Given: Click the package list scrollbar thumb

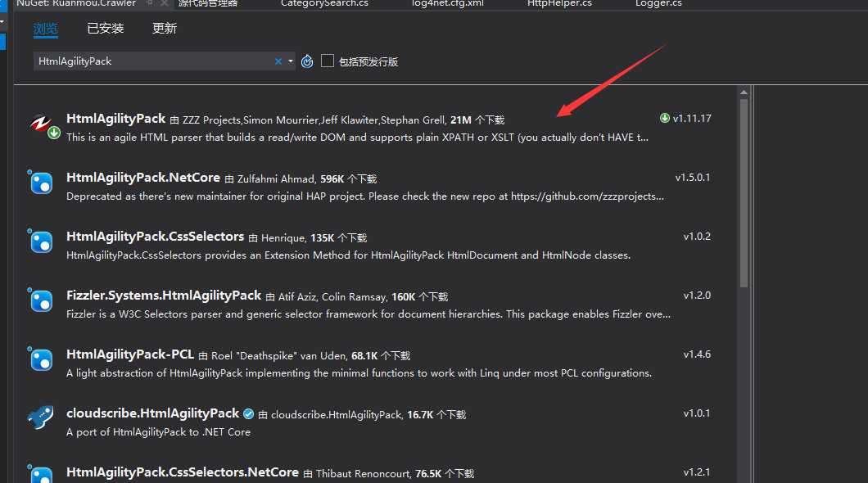Looking at the screenshot, I should pos(744,193).
